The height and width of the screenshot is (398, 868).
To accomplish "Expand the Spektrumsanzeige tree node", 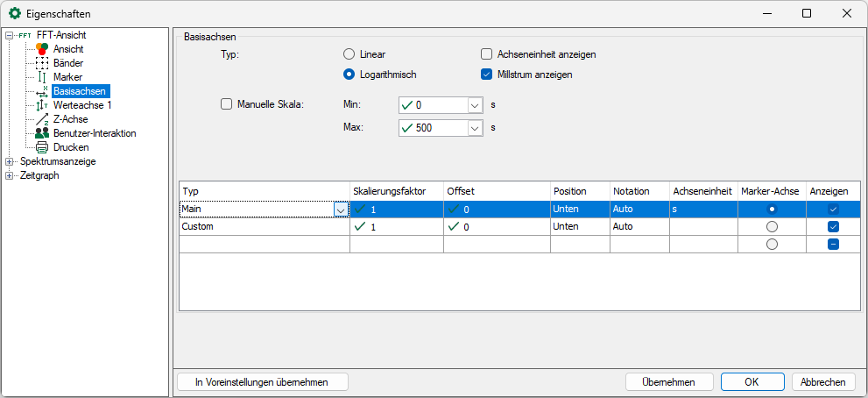I will (10, 161).
